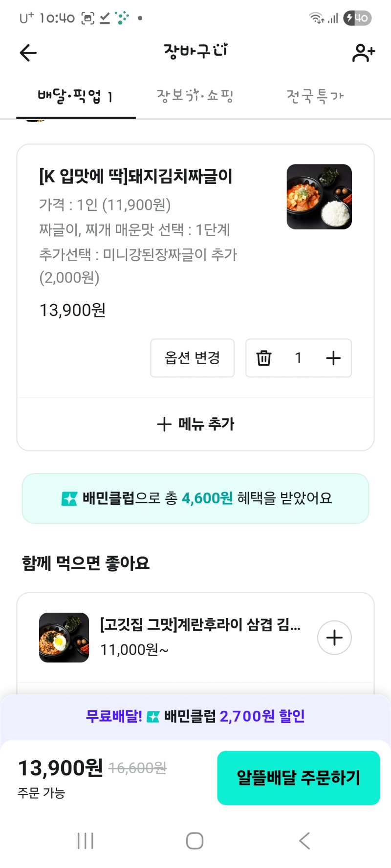Open the [K 입맛에 딱]돼지김치짜글이 menu title
Viewport: 391px width, 868px height.
(x=135, y=176)
